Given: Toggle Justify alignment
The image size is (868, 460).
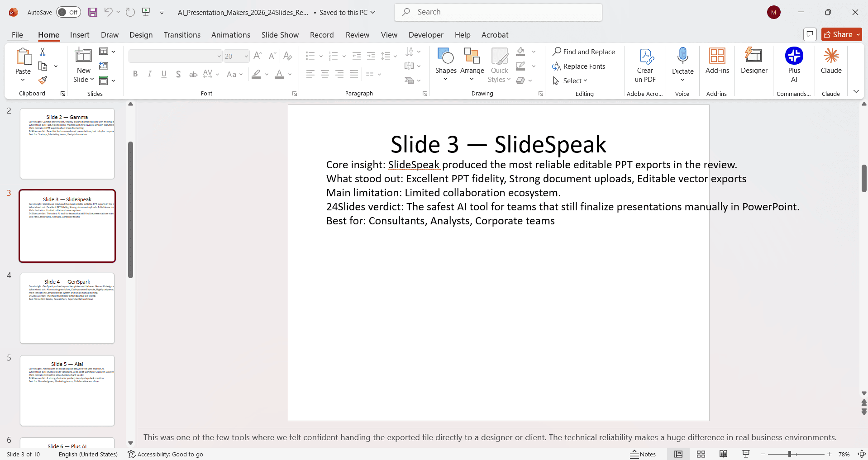Looking at the screenshot, I should 354,74.
